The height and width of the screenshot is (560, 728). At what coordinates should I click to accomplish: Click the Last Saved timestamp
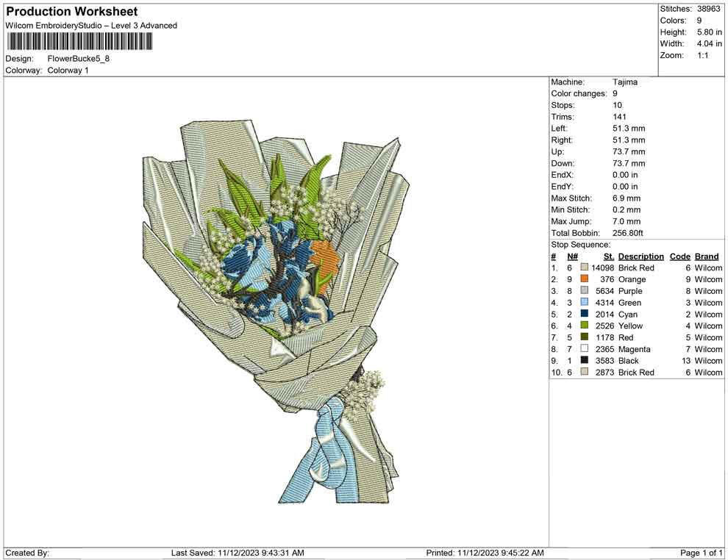point(238,553)
